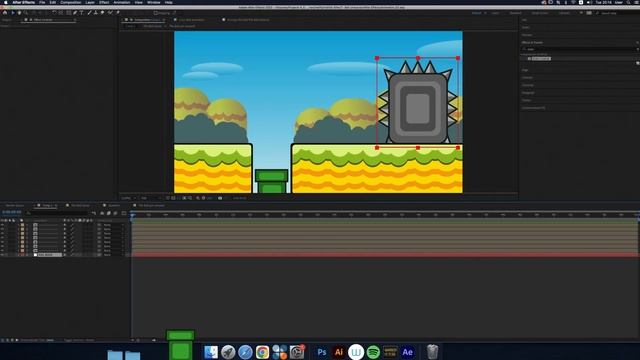Select the Zoom magnifier tool
640x360 pixels.
click(26, 13)
